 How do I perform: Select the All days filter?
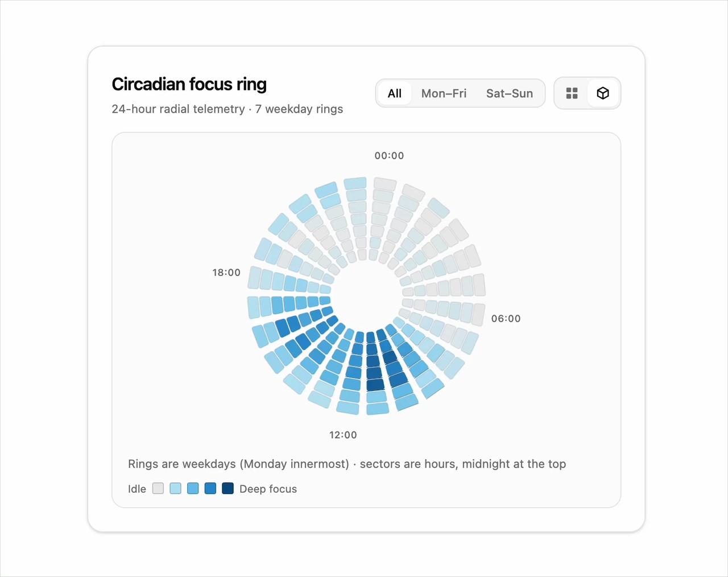[x=395, y=93]
